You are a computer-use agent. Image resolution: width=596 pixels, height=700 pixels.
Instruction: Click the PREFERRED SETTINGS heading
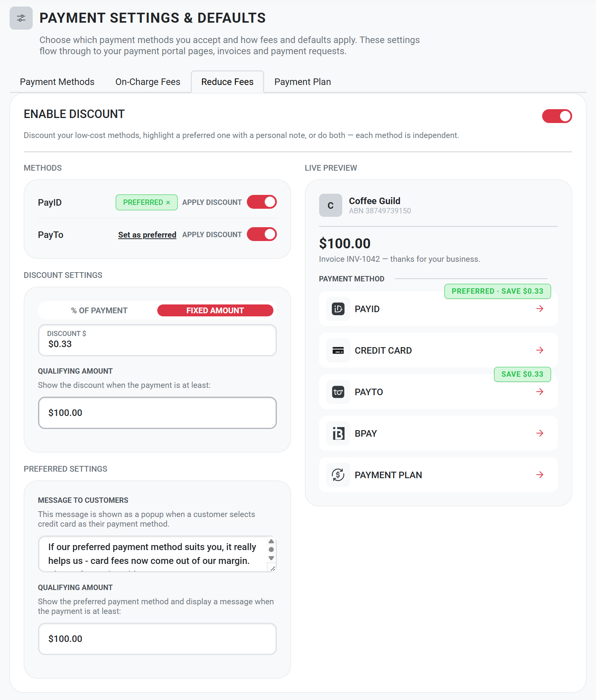65,469
